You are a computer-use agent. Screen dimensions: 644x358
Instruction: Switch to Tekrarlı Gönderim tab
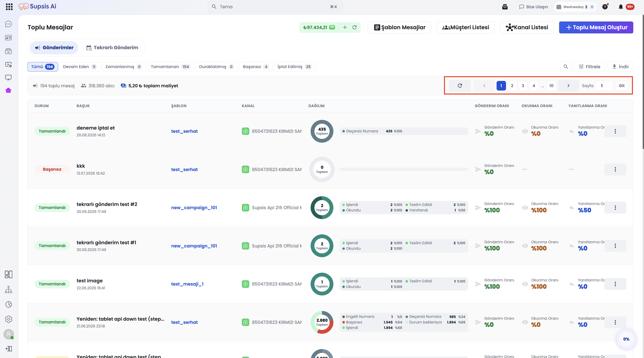(112, 48)
